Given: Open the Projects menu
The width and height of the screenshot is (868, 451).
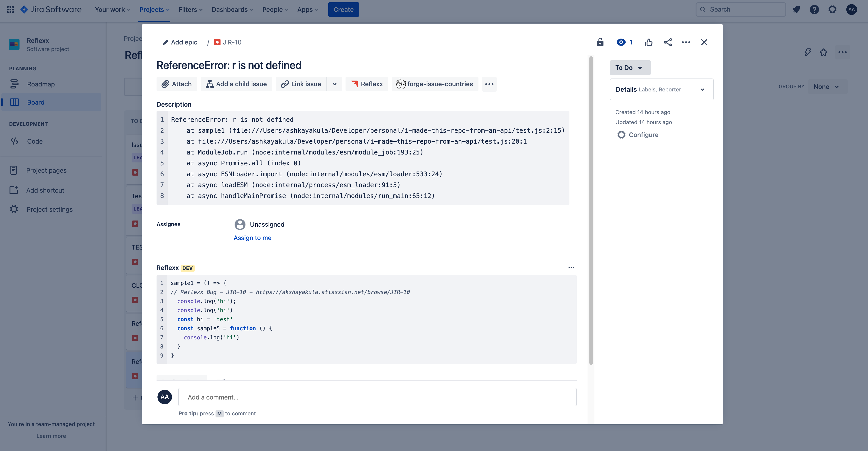Looking at the screenshot, I should pyautogui.click(x=154, y=10).
